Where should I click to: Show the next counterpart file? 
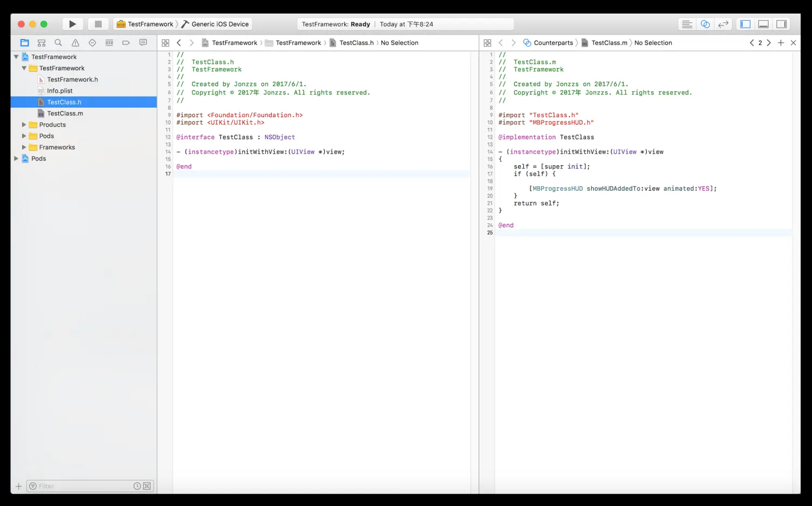(769, 43)
